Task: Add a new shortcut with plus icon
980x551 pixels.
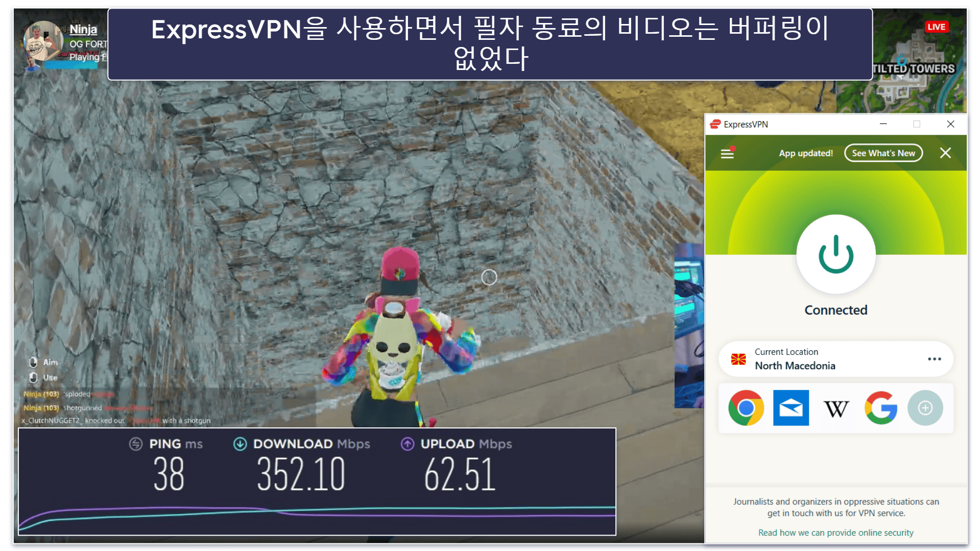Action: point(925,408)
